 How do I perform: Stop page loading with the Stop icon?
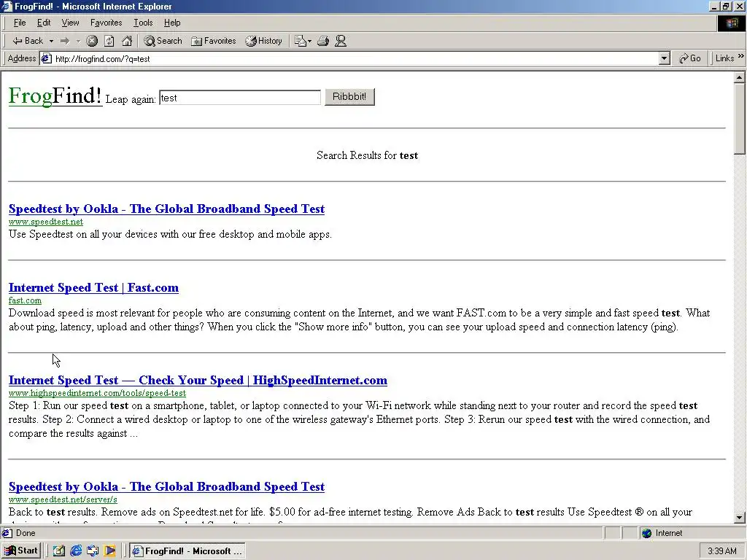click(x=92, y=41)
